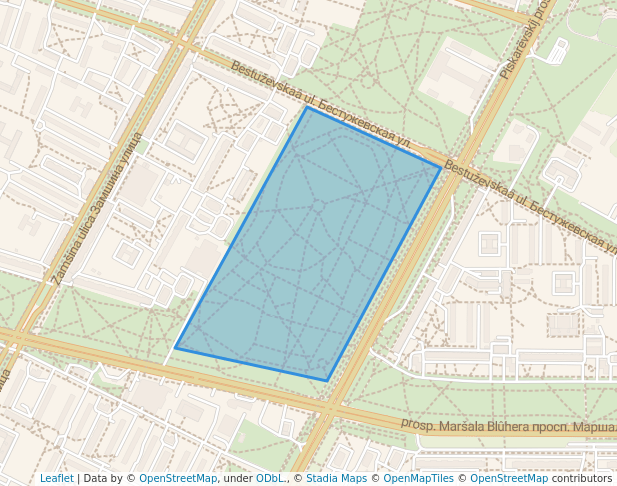The width and height of the screenshot is (617, 486).
Task: Open the first OpenStreetMap link after 'Data by'
Action: coord(177,479)
